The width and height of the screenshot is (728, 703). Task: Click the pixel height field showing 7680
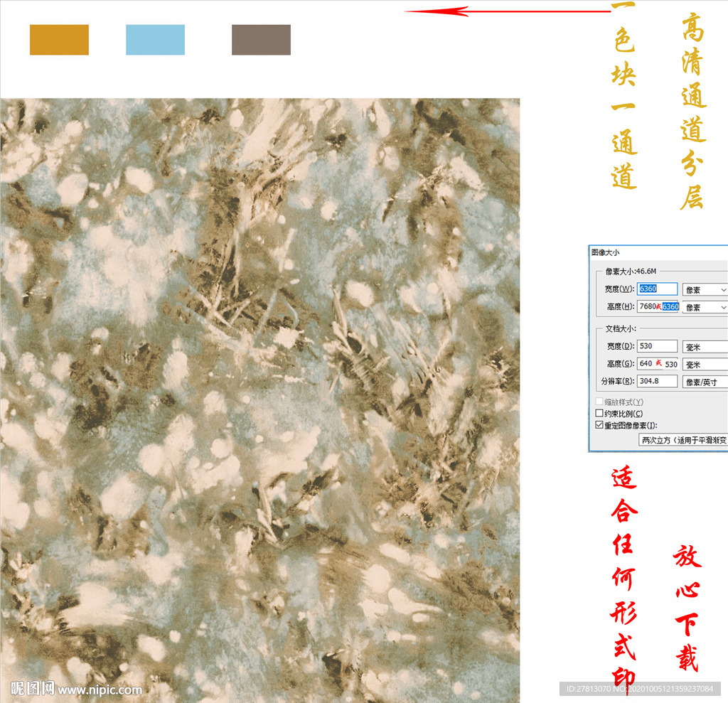pos(658,306)
